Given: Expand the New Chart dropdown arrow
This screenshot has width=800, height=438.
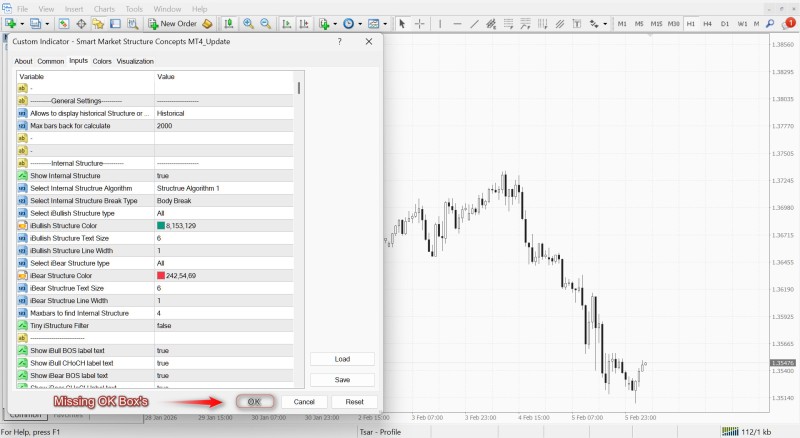Looking at the screenshot, I should point(22,23).
